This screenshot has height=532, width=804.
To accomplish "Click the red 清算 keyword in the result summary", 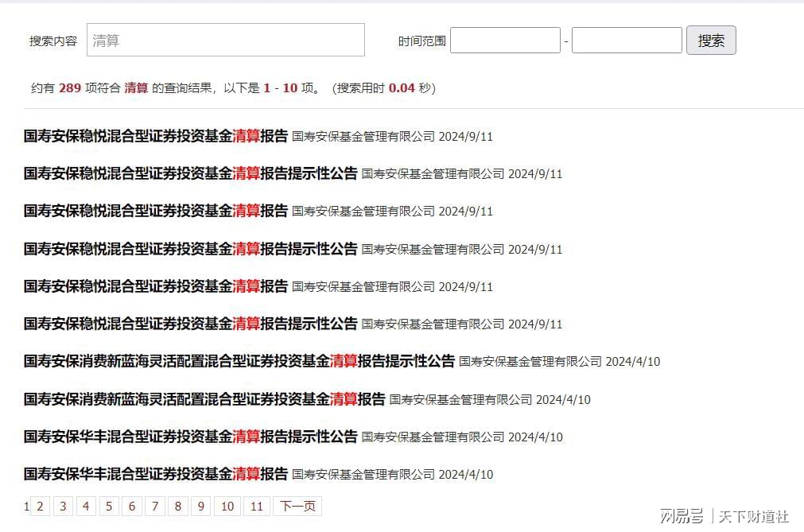I will pyautogui.click(x=136, y=88).
